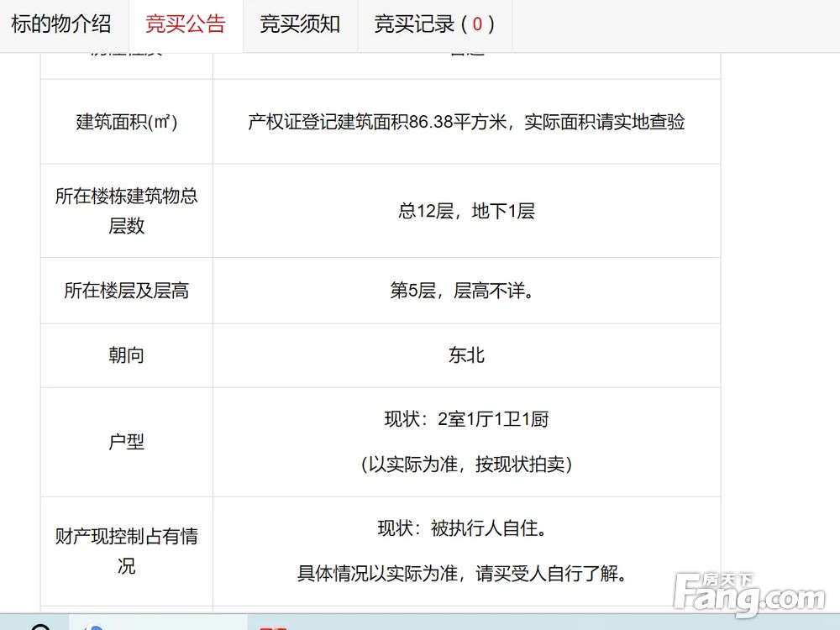Select the 财产现控制占有情况 label cell
This screenshot has height=630, width=840.
click(127, 551)
